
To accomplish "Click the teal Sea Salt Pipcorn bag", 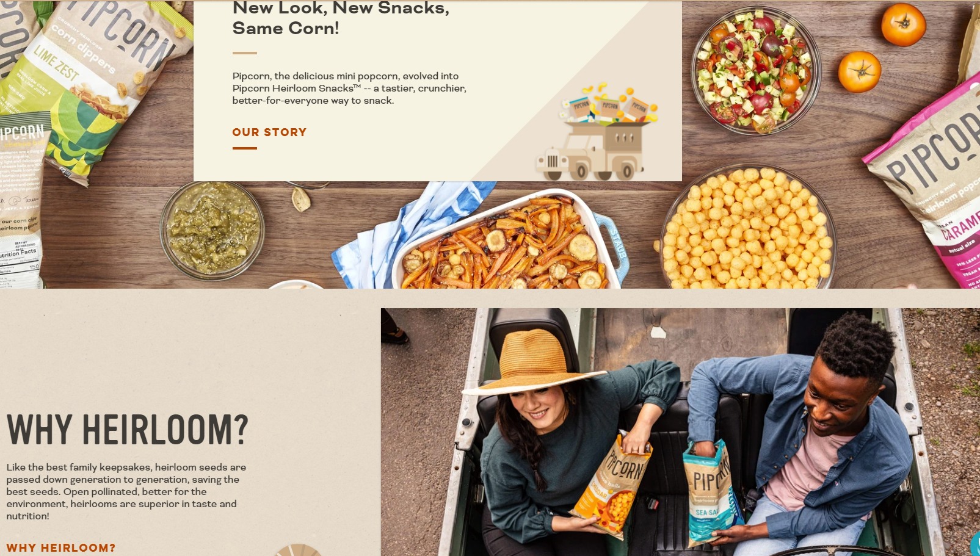I will 711,494.
